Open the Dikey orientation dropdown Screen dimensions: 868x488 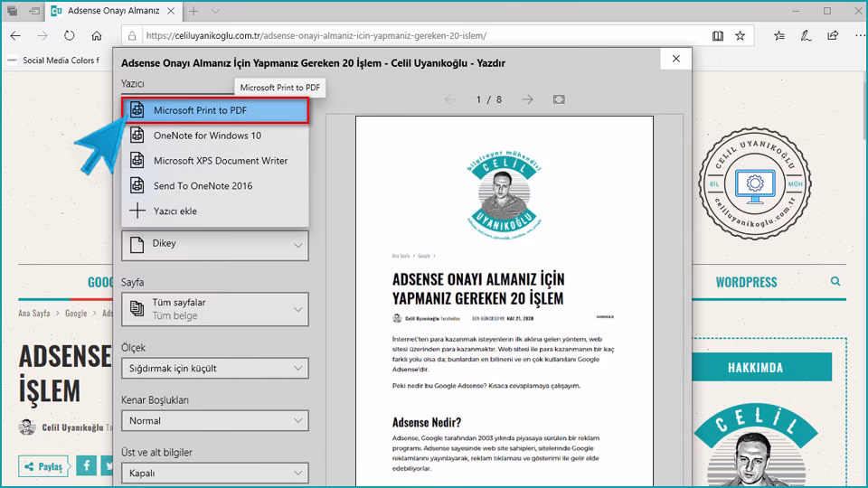215,245
